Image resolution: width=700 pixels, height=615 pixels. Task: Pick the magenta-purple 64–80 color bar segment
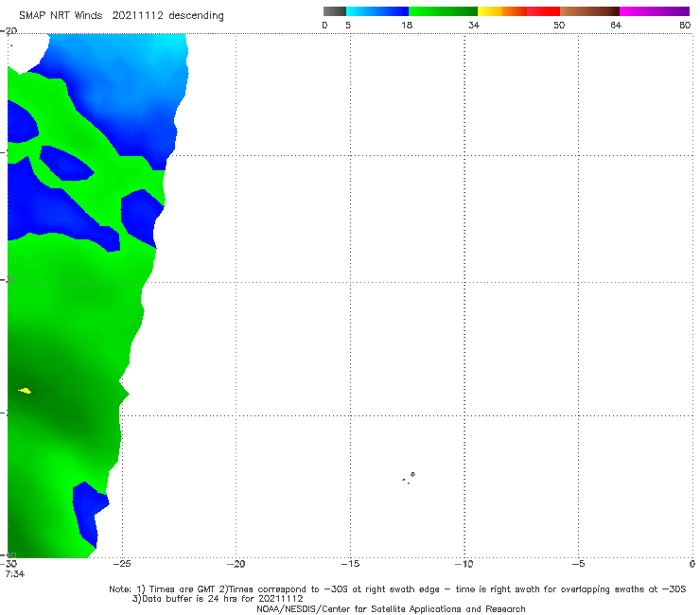click(x=655, y=11)
